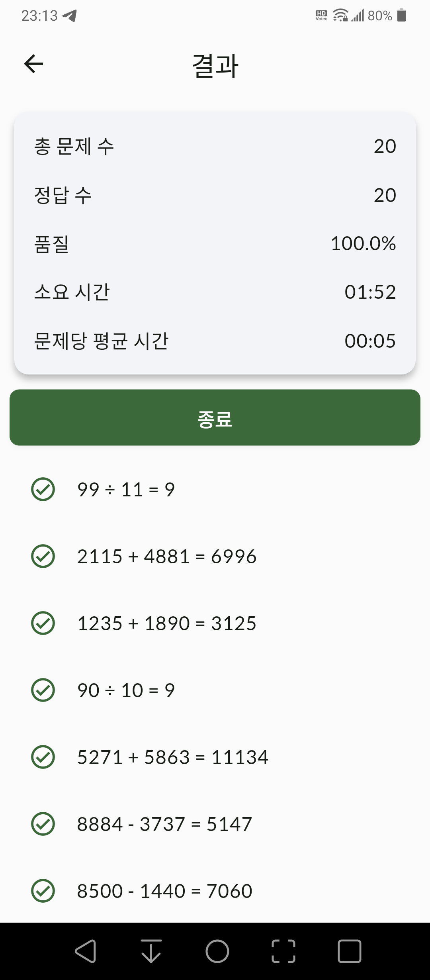Open recent apps square button
Screen dimensions: 430x980
(349, 951)
